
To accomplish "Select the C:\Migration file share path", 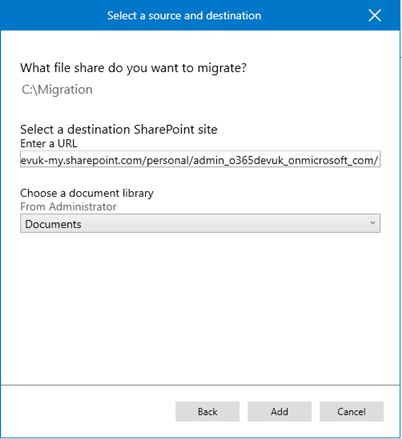I will click(x=57, y=90).
